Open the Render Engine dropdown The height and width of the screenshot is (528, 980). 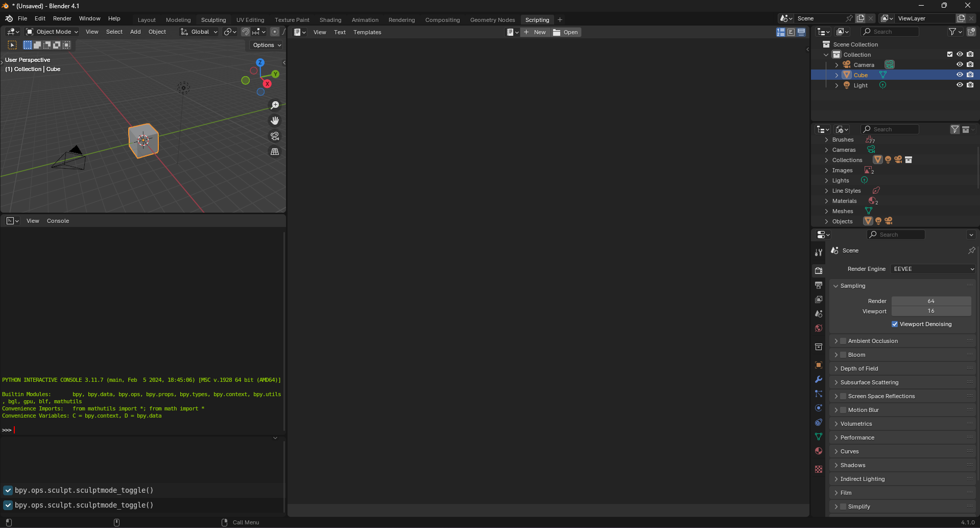click(x=933, y=269)
